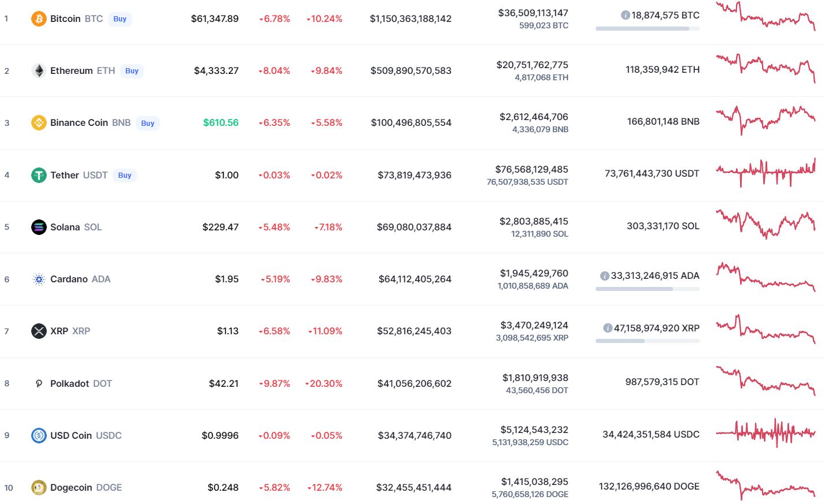Click the Cardano logo icon
Screen dimensions: 825x504
coord(39,279)
